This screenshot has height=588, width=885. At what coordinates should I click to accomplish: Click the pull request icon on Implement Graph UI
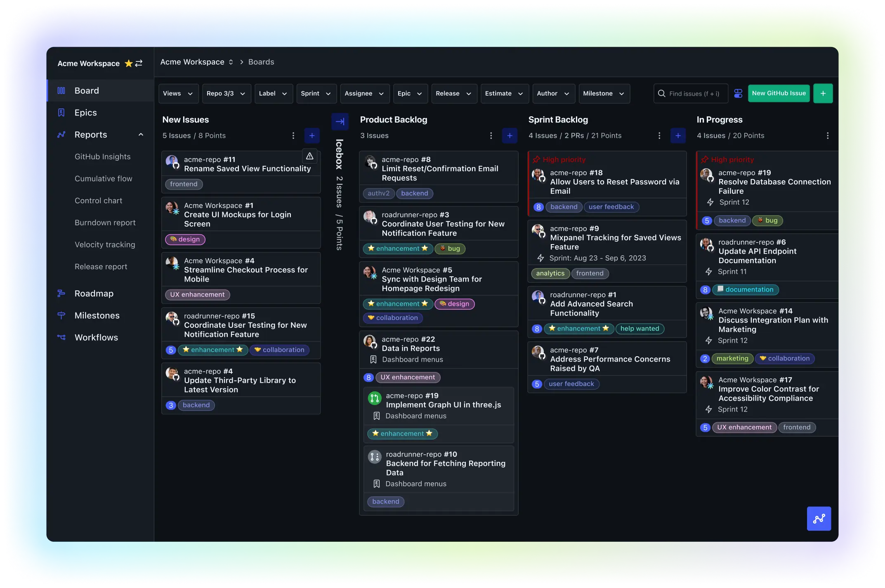coord(374,398)
